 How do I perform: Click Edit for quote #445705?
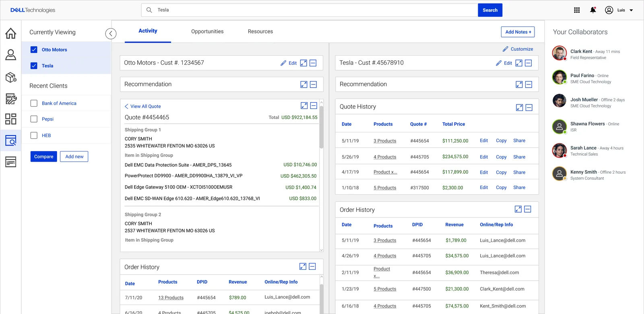pyautogui.click(x=484, y=157)
